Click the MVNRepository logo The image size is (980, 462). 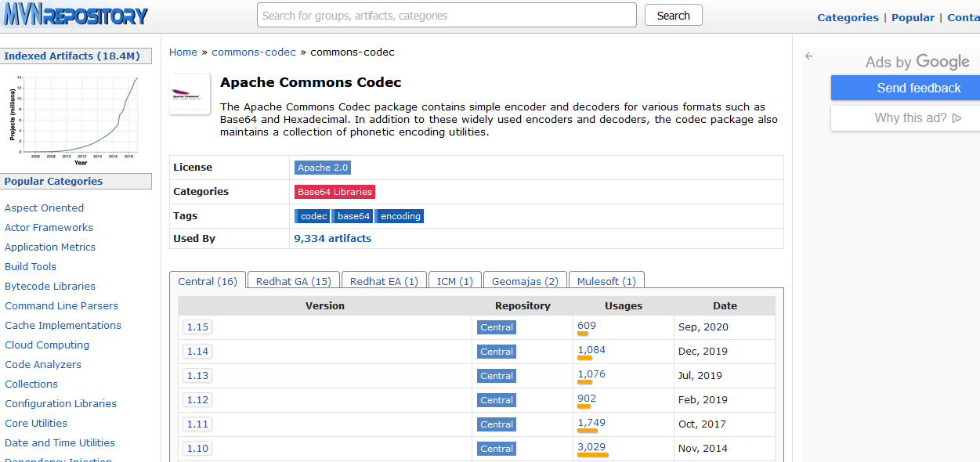[x=75, y=14]
